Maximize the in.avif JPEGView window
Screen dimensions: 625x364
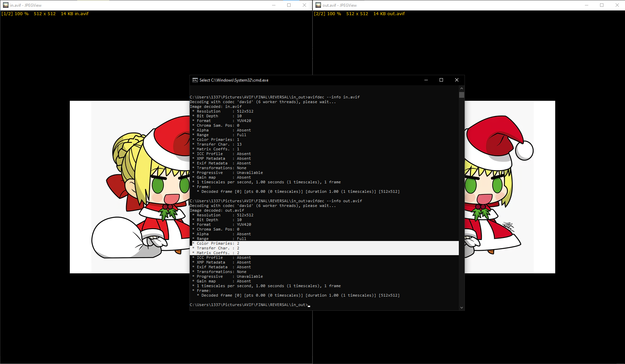pyautogui.click(x=289, y=5)
